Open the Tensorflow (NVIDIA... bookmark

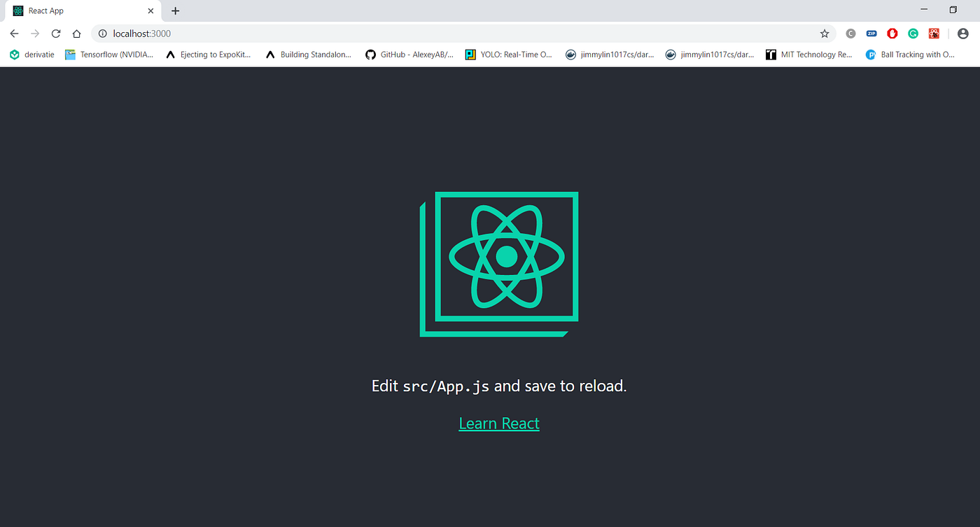click(x=109, y=55)
